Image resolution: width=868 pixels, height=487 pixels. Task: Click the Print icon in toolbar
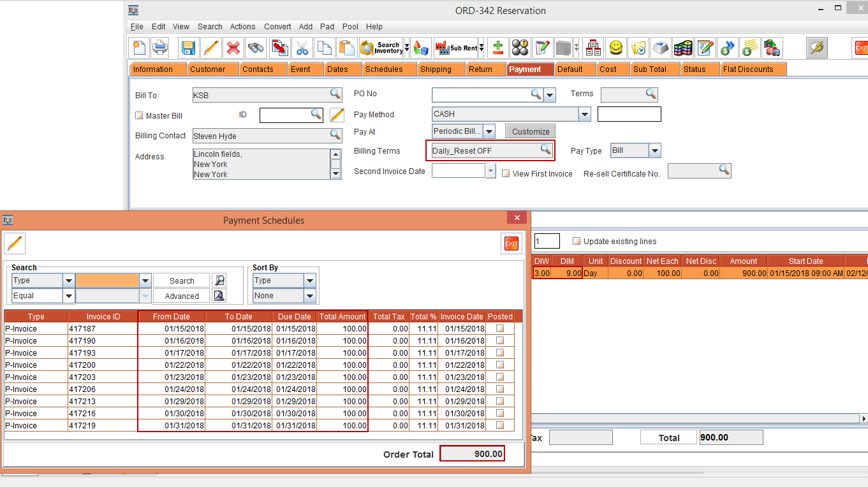point(159,48)
